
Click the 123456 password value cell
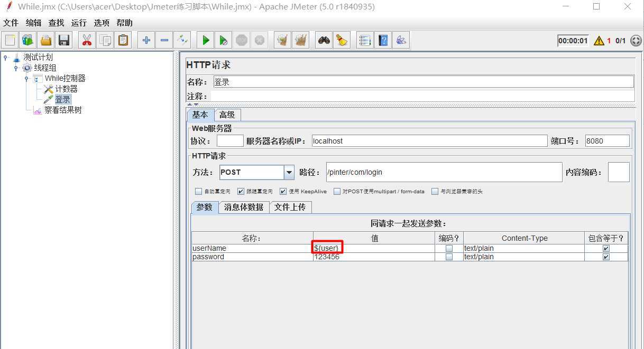[x=374, y=257]
